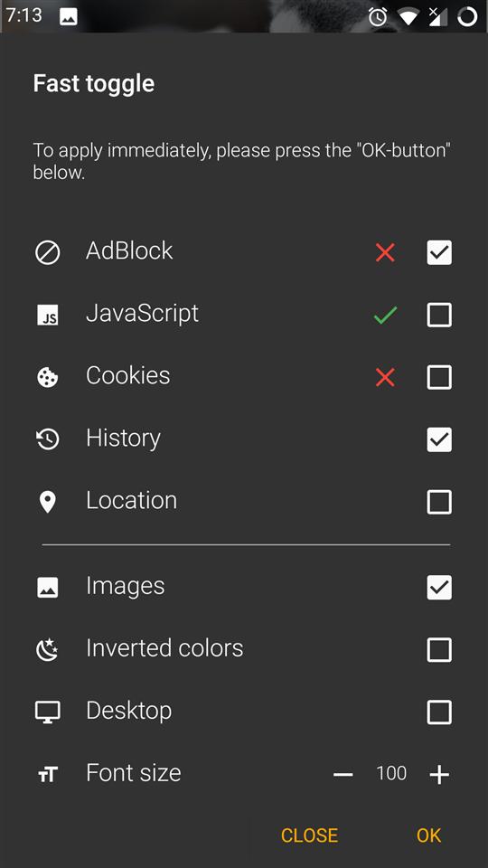Decrease font size with minus button
Viewport: 488px width, 868px height.
click(343, 775)
